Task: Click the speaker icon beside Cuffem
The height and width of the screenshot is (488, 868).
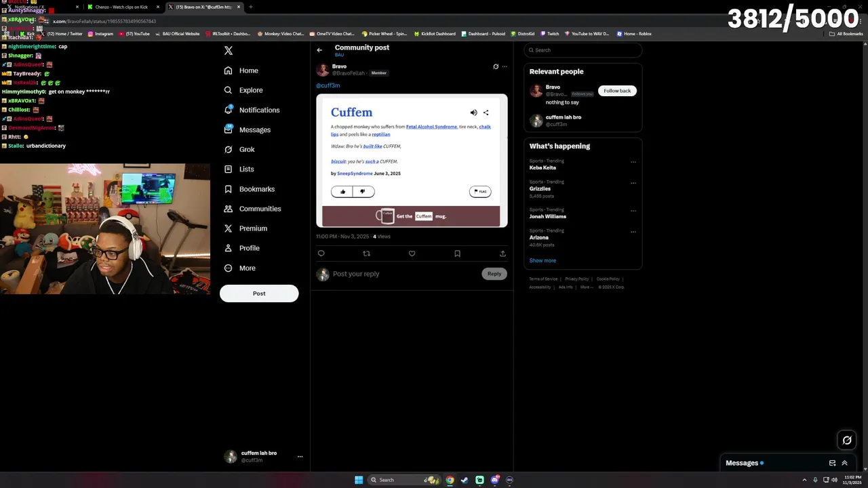Action: coord(474,113)
